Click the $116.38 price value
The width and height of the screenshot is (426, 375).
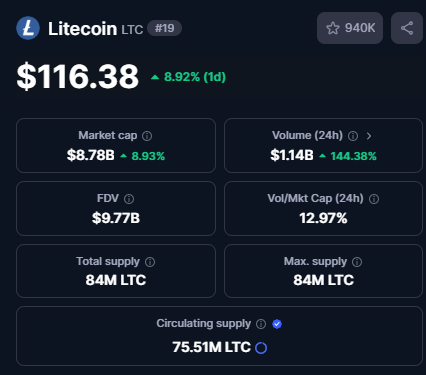[x=78, y=77]
